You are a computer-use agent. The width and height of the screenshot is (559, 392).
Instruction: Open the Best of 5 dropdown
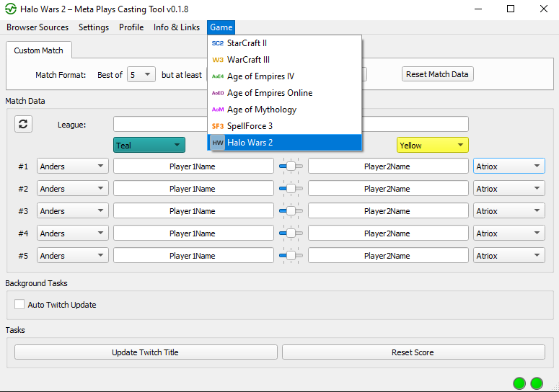tap(141, 74)
